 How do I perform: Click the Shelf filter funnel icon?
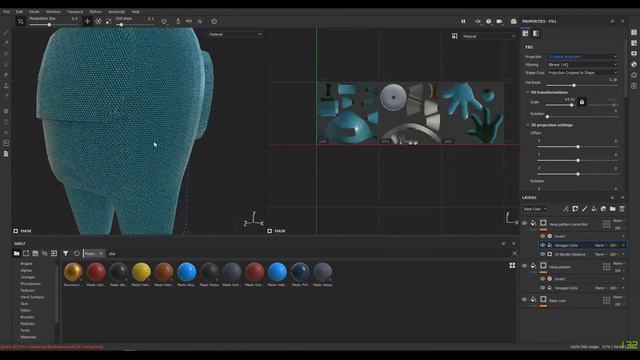coord(65,253)
